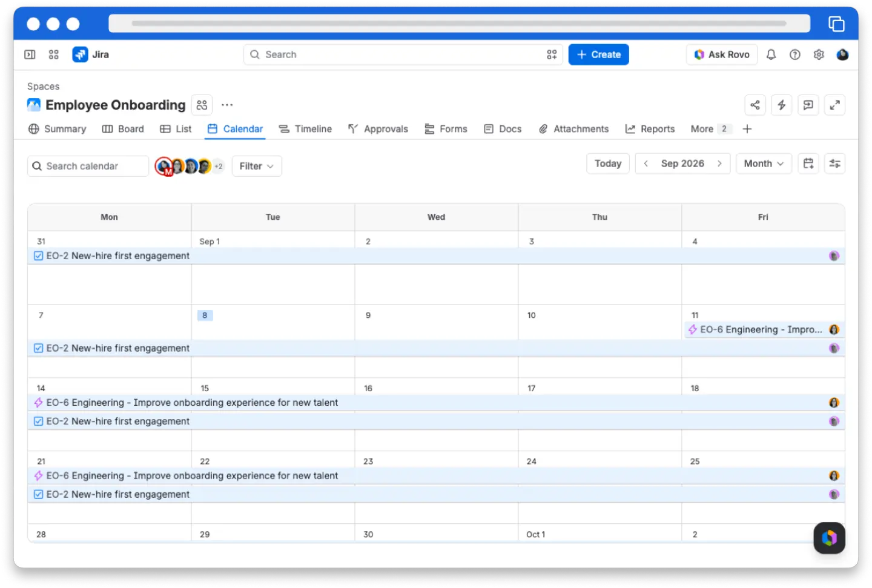Click the calendar-plus icon next to Month
Screen dimensions: 872x588
pyautogui.click(x=808, y=164)
